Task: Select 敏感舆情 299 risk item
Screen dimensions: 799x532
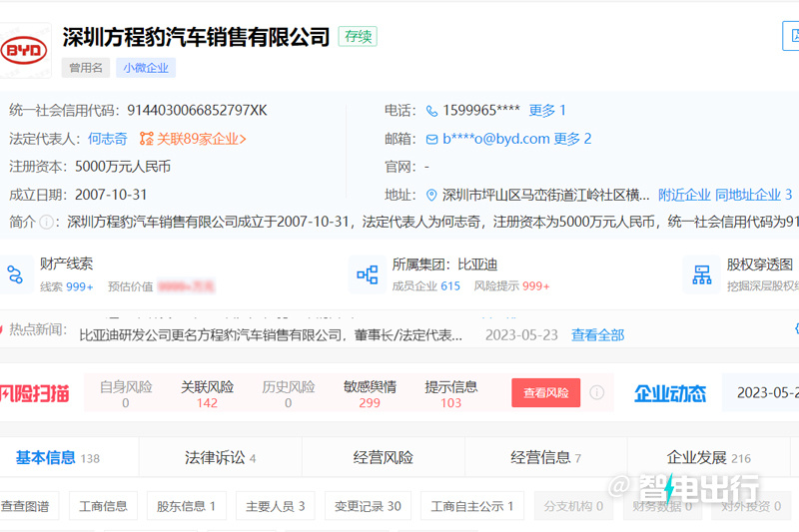Action: click(370, 394)
